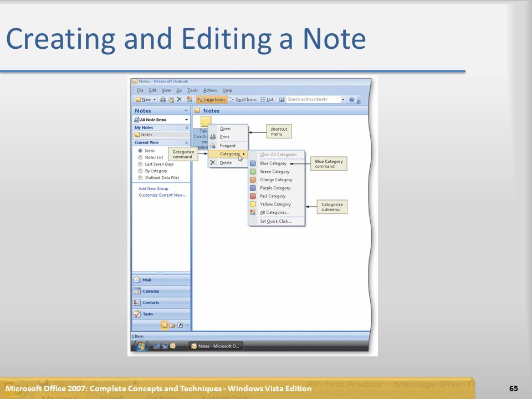
Task: Click the Shortcuts icon in navigation strip
Action: [x=180, y=325]
